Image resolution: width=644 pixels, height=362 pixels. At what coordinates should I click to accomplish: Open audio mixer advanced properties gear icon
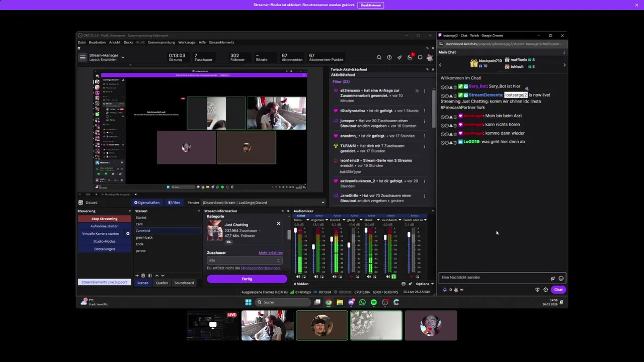pos(411,284)
